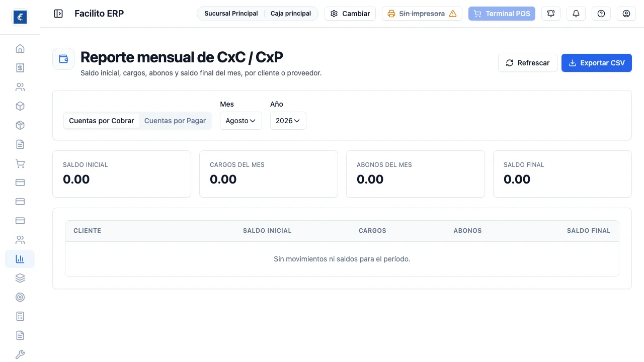Screen dimensions: 644x362
Task: Open the plain bell notifications icon
Action: pos(576,14)
